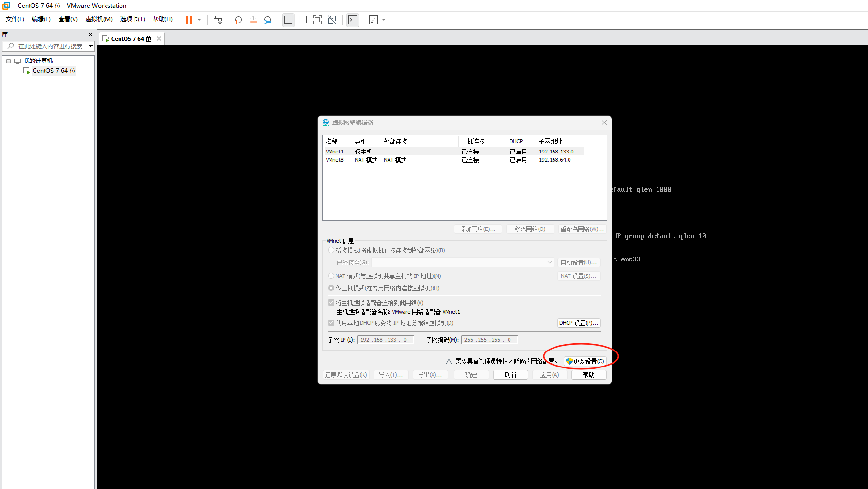Click the 添加网络(E)... button

(478, 229)
